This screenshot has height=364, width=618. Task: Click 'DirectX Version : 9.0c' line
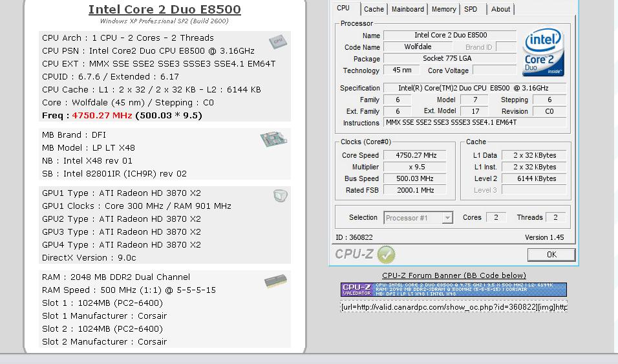(89, 258)
